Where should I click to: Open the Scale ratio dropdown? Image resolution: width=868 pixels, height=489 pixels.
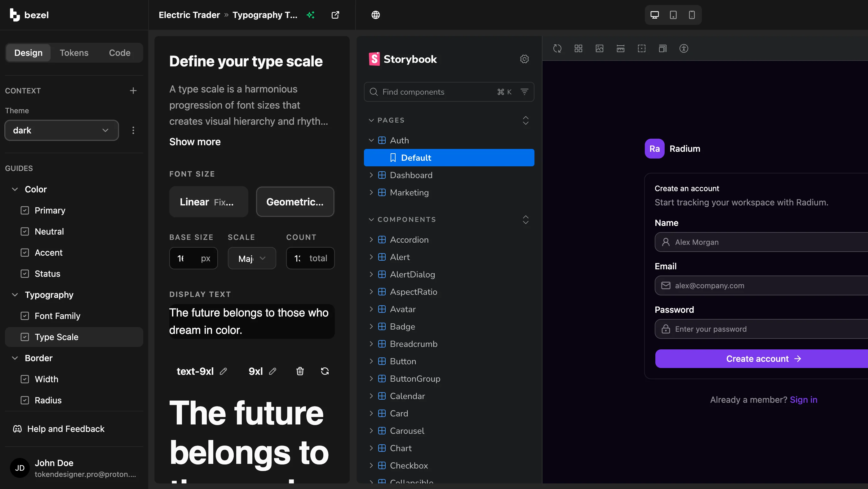[x=252, y=258]
